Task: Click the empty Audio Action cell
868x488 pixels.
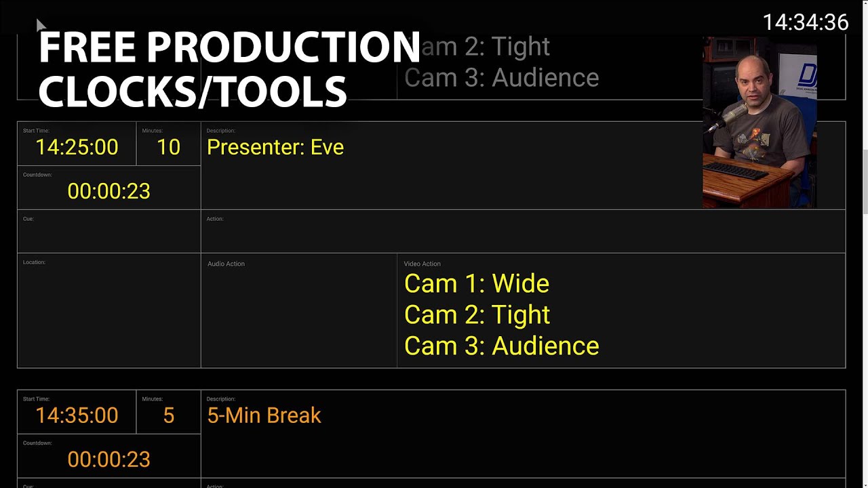Action: coord(299,310)
